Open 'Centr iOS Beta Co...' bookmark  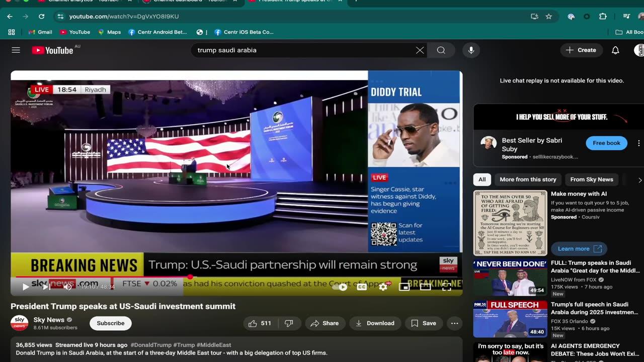(x=244, y=32)
